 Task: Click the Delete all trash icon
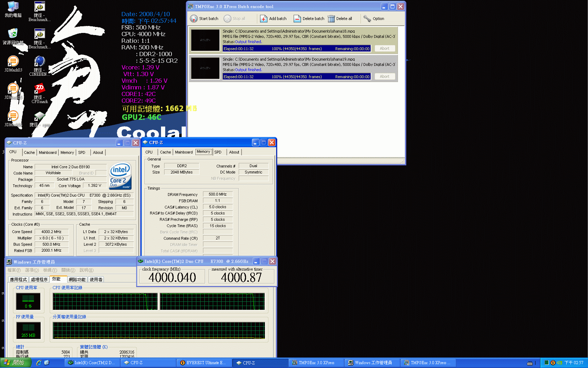coord(331,19)
